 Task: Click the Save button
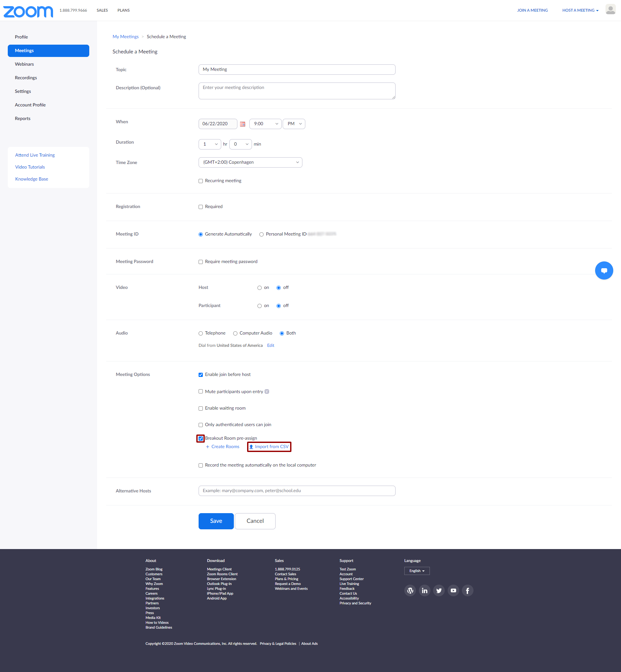pos(216,521)
